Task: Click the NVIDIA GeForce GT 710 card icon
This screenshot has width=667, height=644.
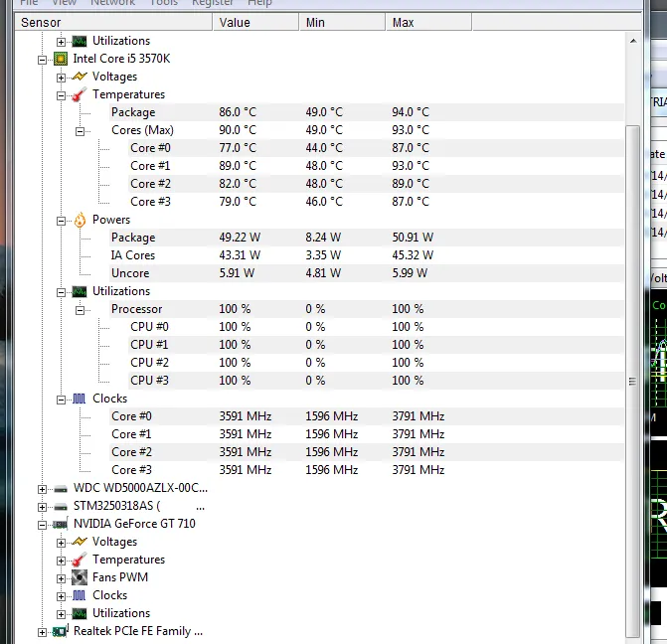Action: (x=60, y=524)
